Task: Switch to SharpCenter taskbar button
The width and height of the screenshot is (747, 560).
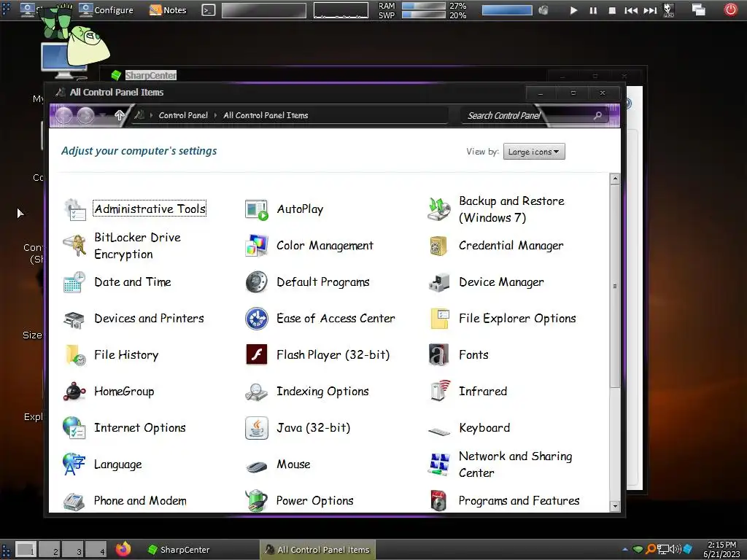Action: [179, 550]
